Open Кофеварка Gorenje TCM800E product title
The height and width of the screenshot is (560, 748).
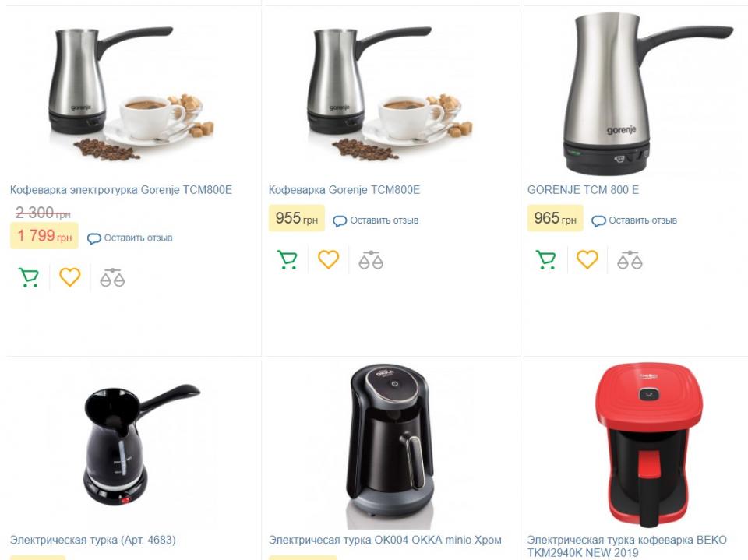tap(344, 190)
